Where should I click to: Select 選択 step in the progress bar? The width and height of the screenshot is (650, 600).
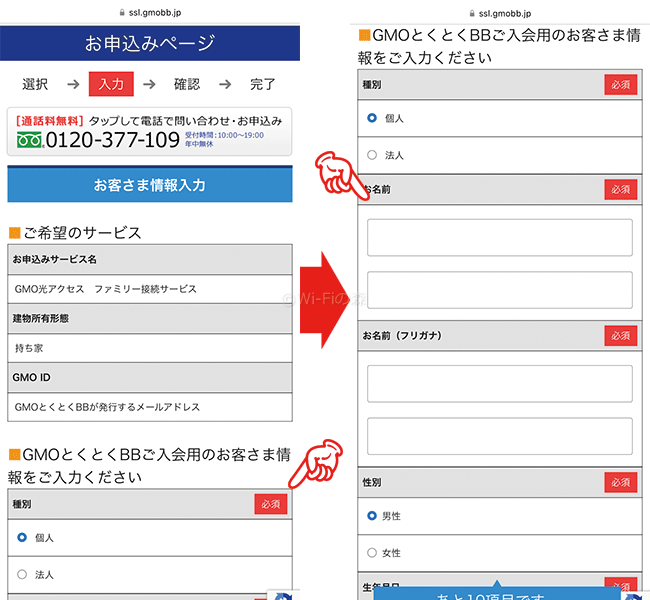35,84
